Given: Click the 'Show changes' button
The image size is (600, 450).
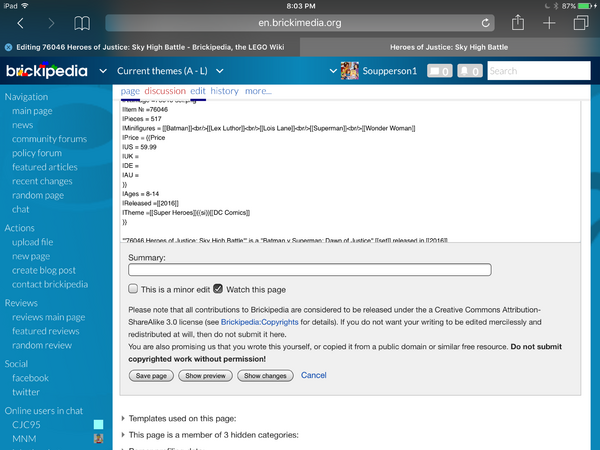Looking at the screenshot, I should pos(265,376).
